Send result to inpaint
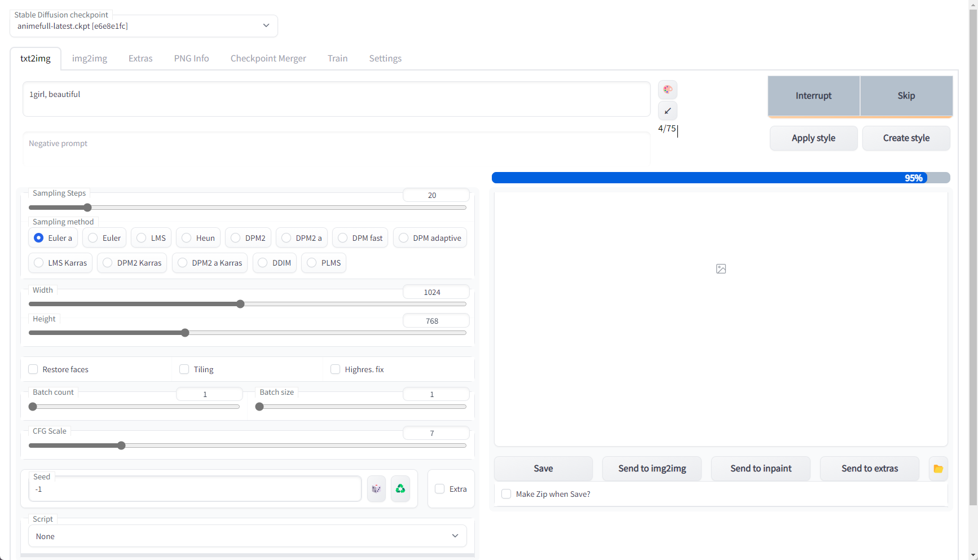This screenshot has width=978, height=560. [x=761, y=469]
